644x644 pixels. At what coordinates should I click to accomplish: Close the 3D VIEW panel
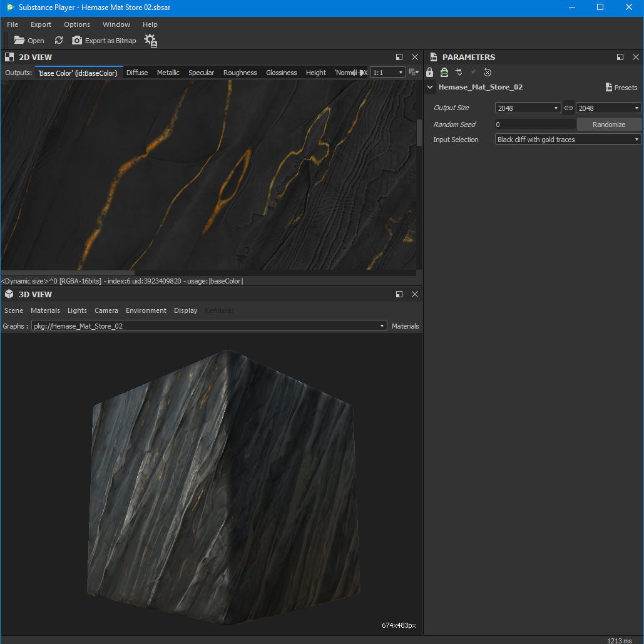click(415, 294)
